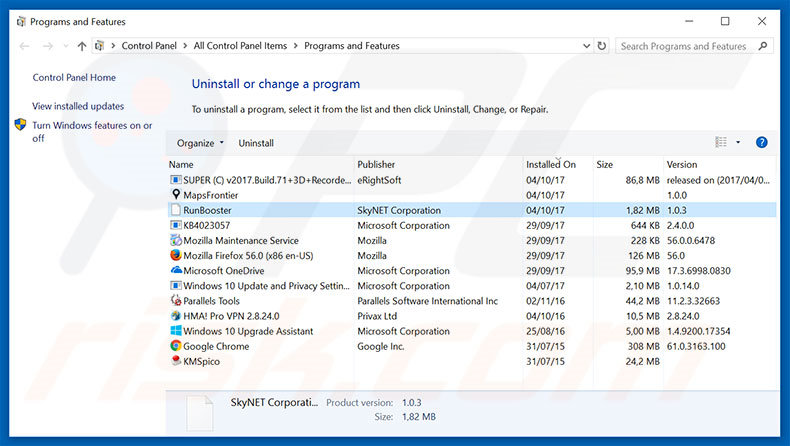Click Parallels Software International Inc cell
This screenshot has height=446, width=790.
pyautogui.click(x=428, y=301)
